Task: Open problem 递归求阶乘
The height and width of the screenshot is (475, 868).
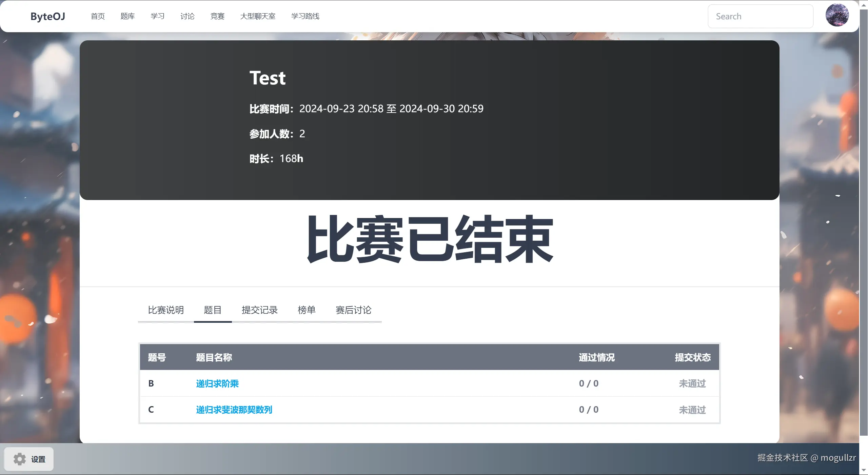Action: click(x=217, y=384)
